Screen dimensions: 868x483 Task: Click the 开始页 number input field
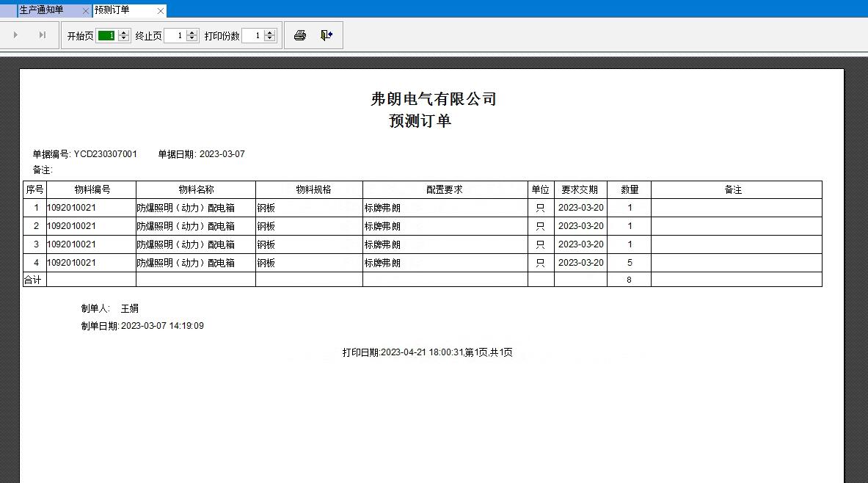pos(106,35)
